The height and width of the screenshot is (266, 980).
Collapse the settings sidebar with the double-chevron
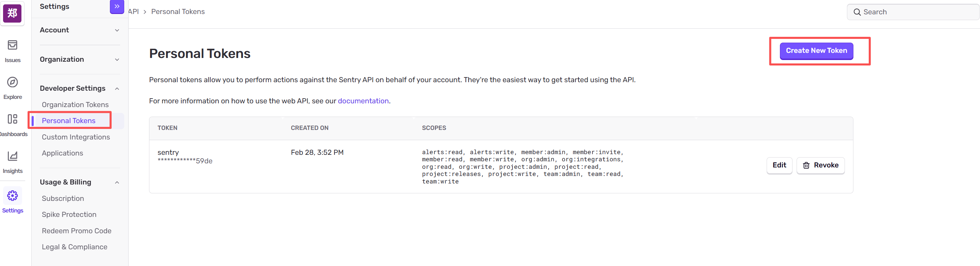(117, 6)
